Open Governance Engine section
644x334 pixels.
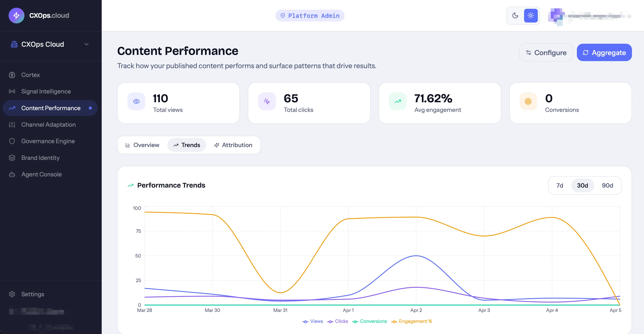coord(50,141)
